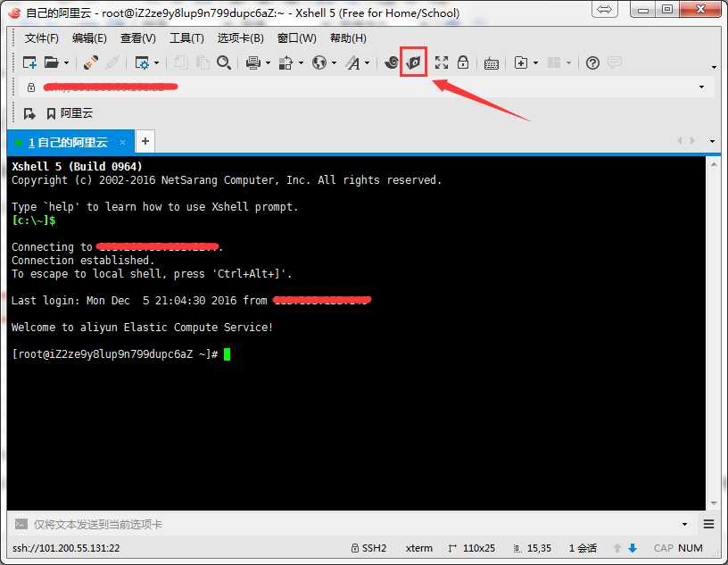This screenshot has width=728, height=565.
Task: Click in the terminal at root prompt
Action: pyautogui.click(x=227, y=354)
